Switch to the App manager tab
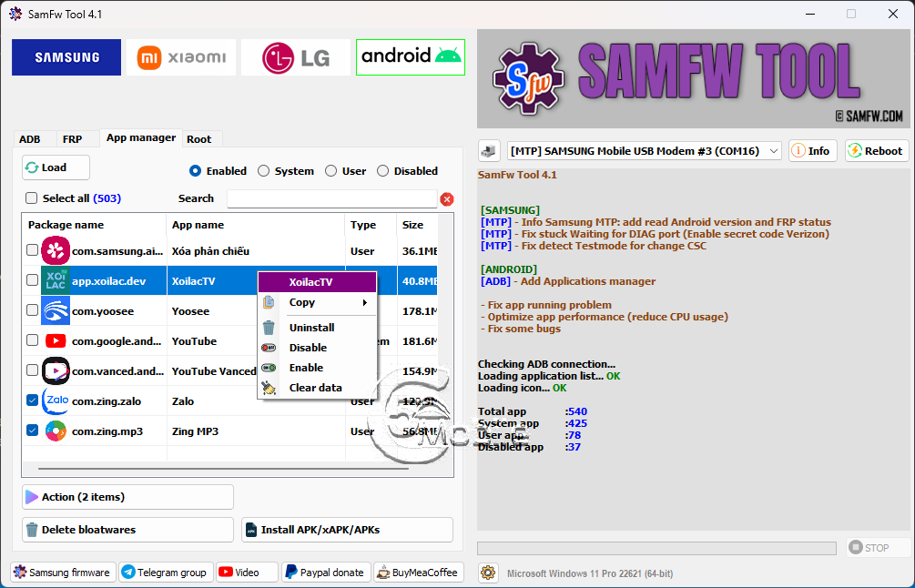 (140, 137)
